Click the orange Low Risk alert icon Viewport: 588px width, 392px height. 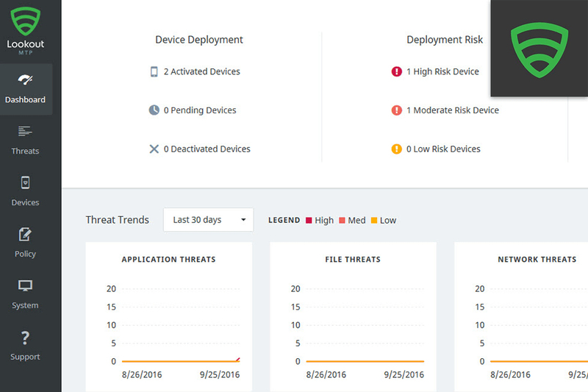[397, 149]
